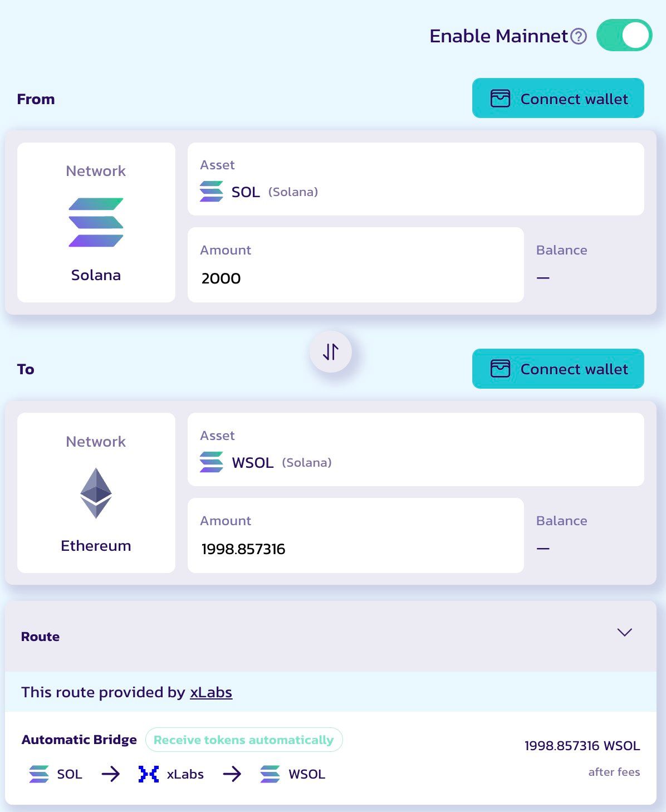Open the WSOL asset selector

point(415,449)
